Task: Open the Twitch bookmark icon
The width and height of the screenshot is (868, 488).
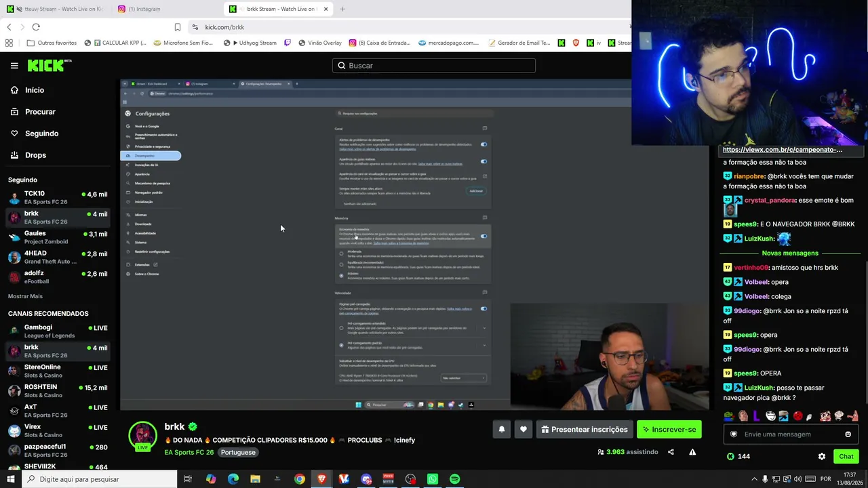Action: 288,43
